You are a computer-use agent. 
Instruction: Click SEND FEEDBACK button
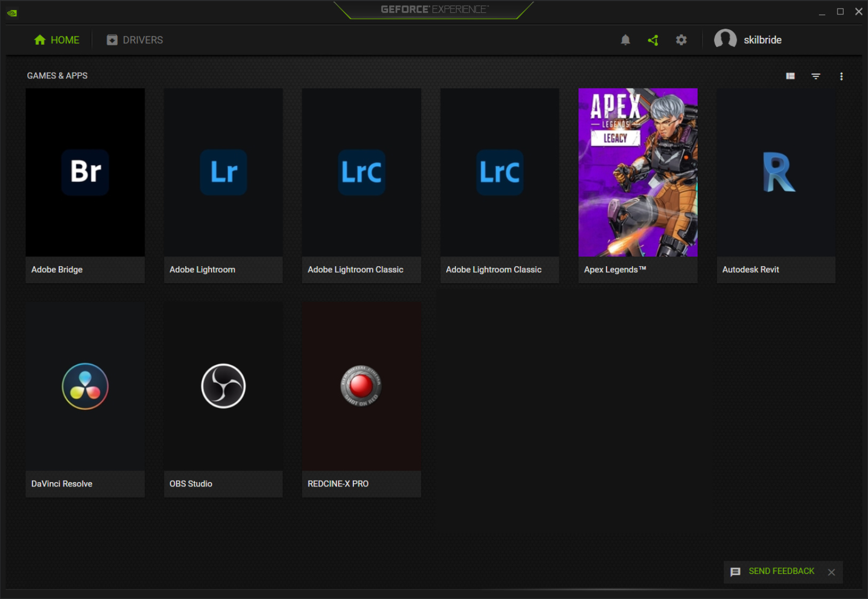(x=782, y=571)
